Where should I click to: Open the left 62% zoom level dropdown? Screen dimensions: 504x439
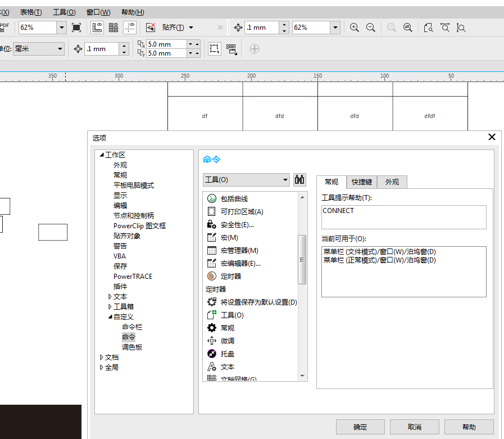(x=62, y=28)
